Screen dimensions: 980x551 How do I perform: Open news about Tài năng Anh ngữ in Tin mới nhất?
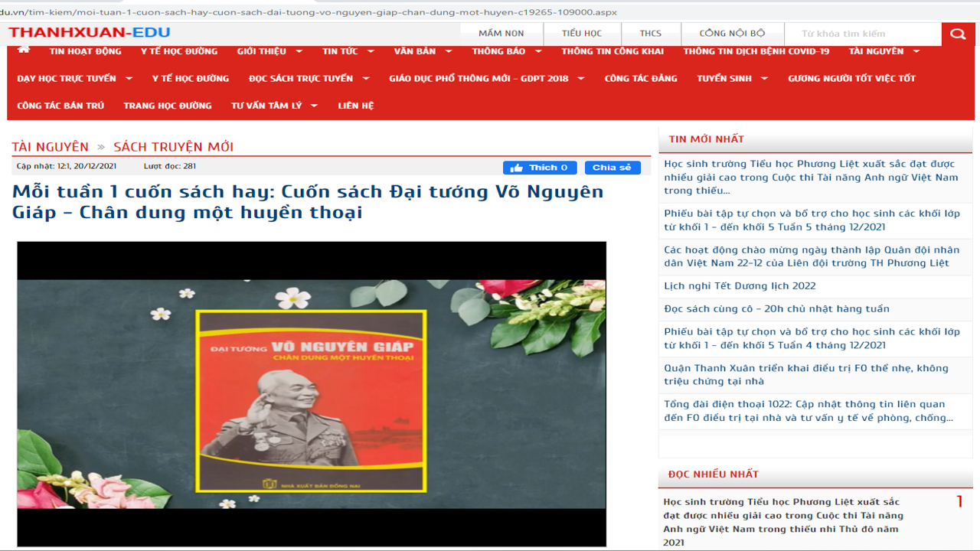pyautogui.click(x=811, y=178)
